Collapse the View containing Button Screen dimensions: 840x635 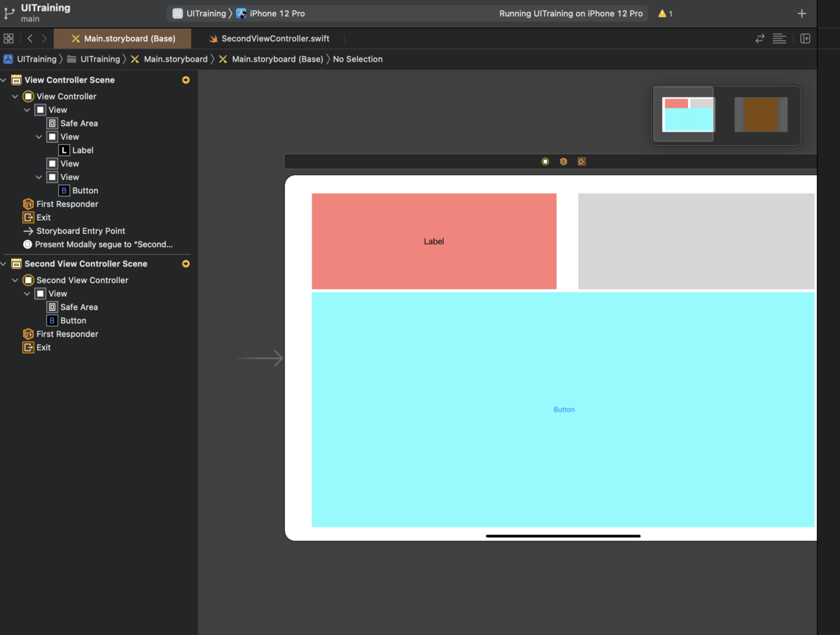(39, 177)
